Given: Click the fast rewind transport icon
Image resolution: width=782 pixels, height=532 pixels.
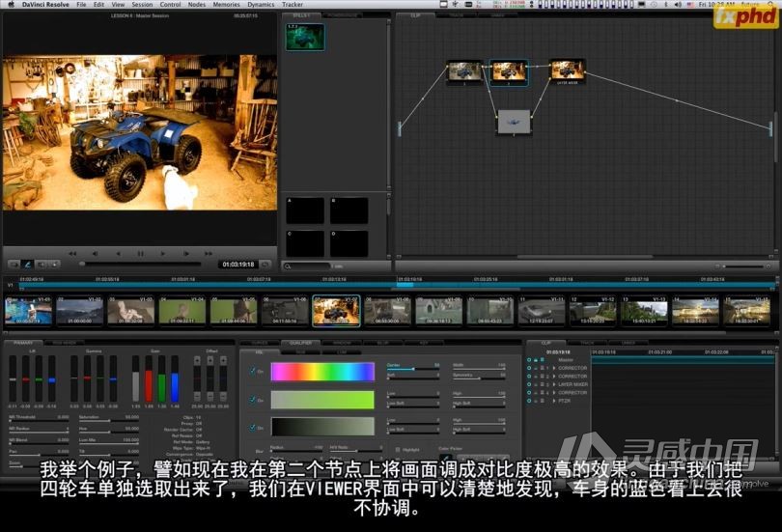Looking at the screenshot, I should [x=72, y=253].
